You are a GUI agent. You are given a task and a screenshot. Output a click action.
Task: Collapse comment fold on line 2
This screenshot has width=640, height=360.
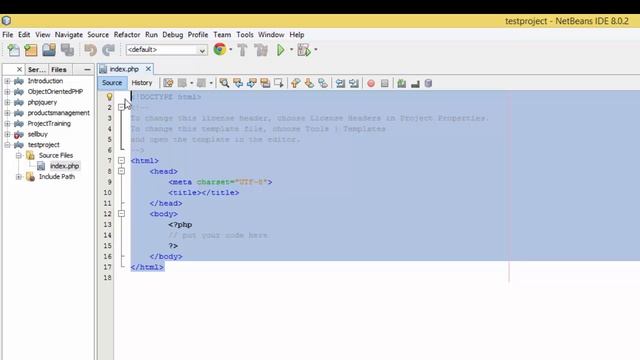pyautogui.click(x=122, y=107)
